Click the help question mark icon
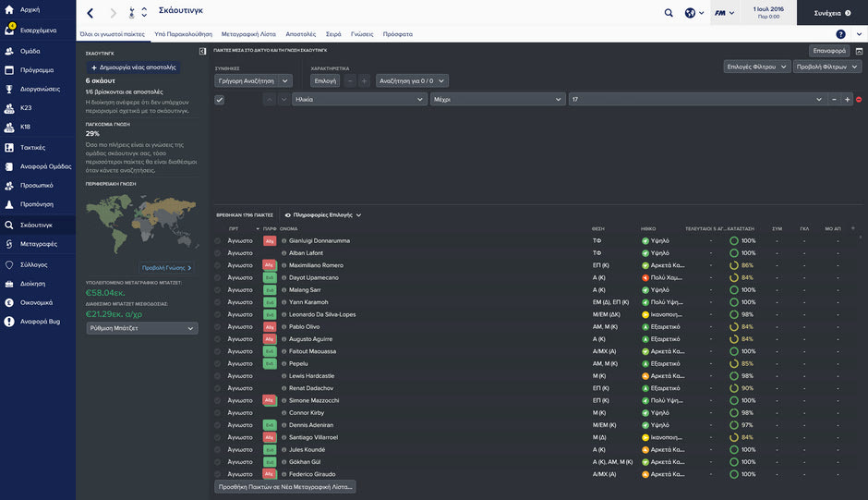The height and width of the screenshot is (500, 868). point(840,34)
